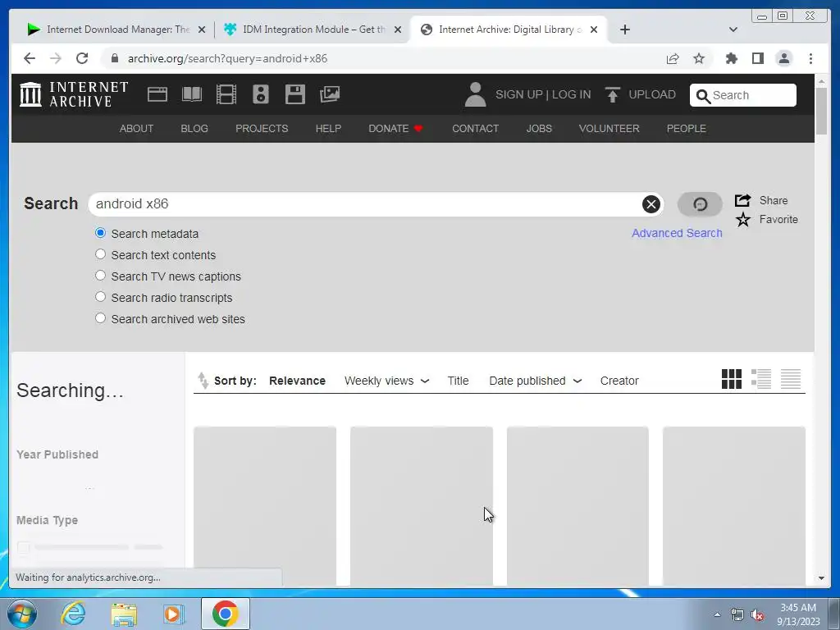This screenshot has height=630, width=840.
Task: Switch to extended list view
Action: pos(760,379)
